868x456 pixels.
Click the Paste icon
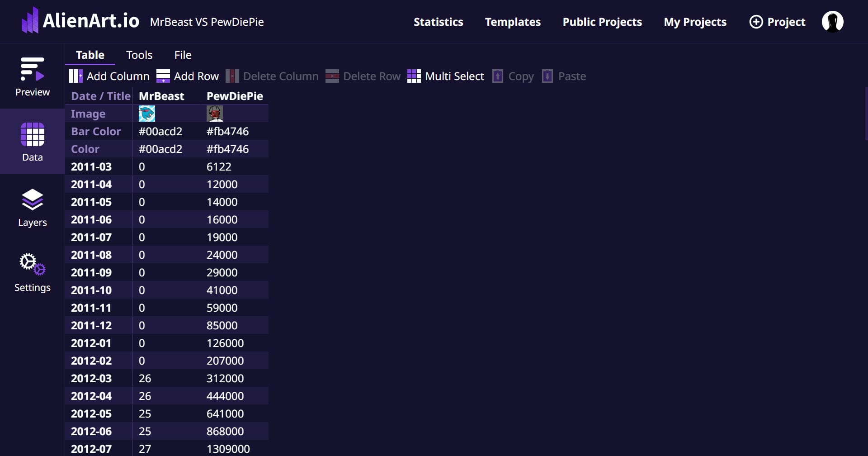547,76
